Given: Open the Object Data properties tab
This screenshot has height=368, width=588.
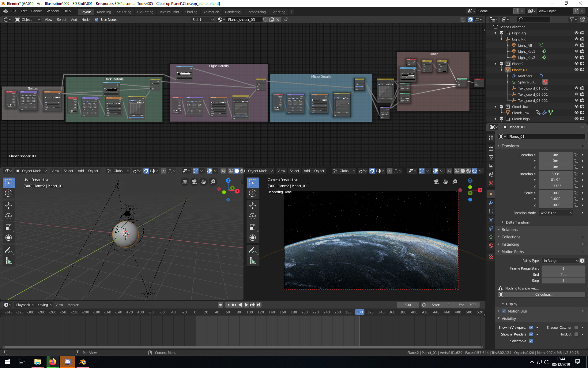Looking at the screenshot, I should coord(491,237).
